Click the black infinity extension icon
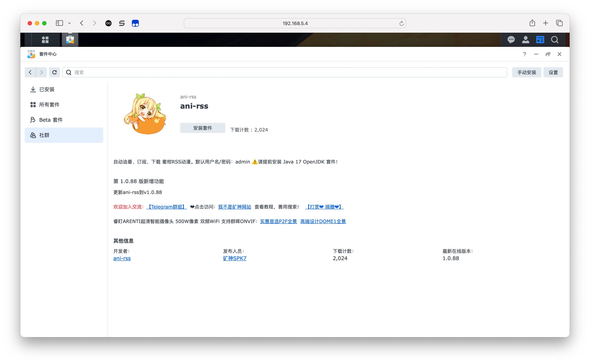 tap(109, 23)
